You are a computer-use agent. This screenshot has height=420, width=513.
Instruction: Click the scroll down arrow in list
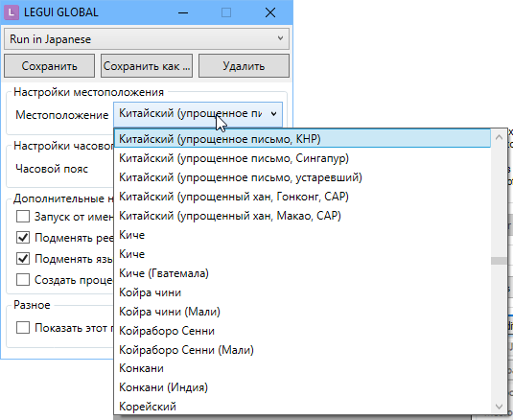[x=499, y=407]
